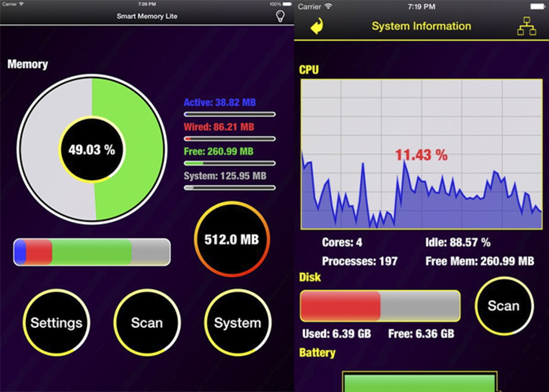Tap the 11.43 % CPU value
549x392 pixels.
click(421, 155)
